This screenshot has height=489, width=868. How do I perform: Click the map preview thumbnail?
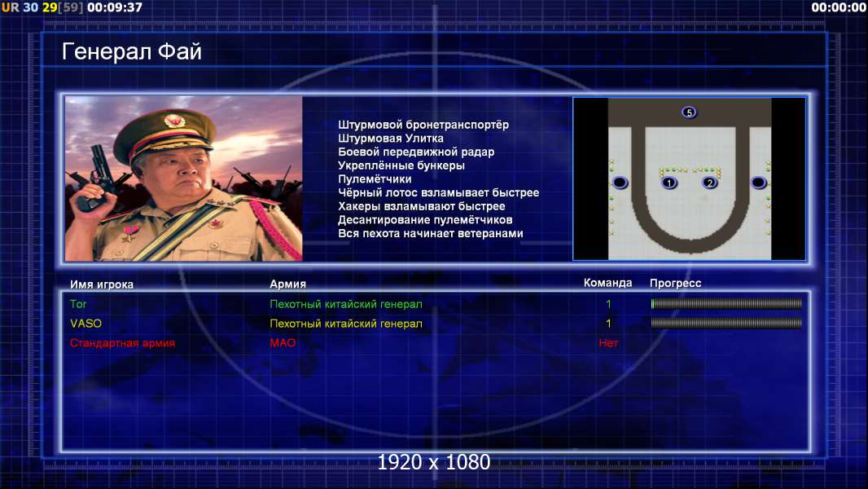(689, 178)
